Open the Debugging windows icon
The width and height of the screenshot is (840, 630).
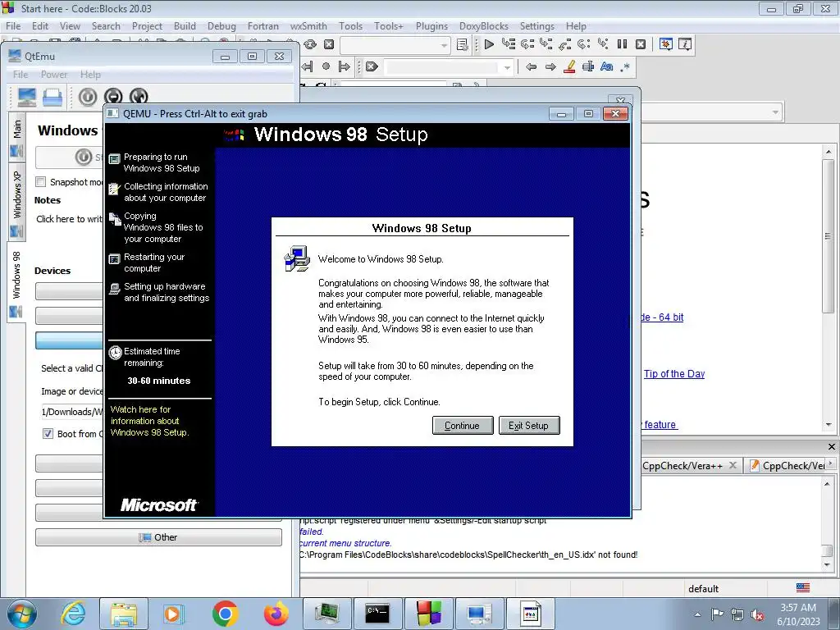[x=666, y=44]
